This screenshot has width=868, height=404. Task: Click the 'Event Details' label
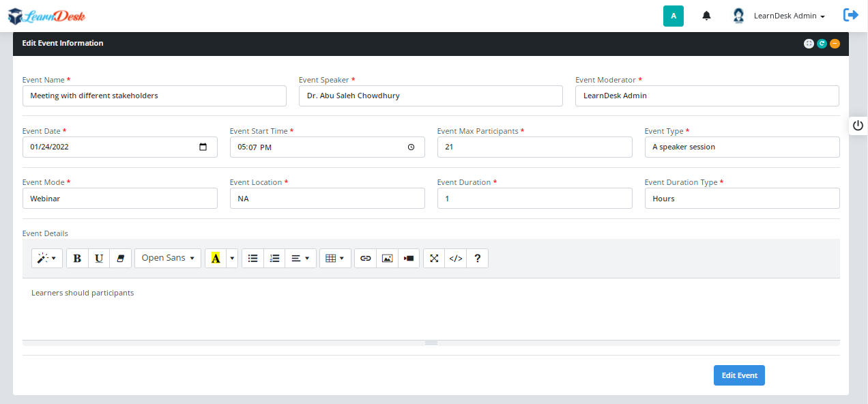(45, 233)
